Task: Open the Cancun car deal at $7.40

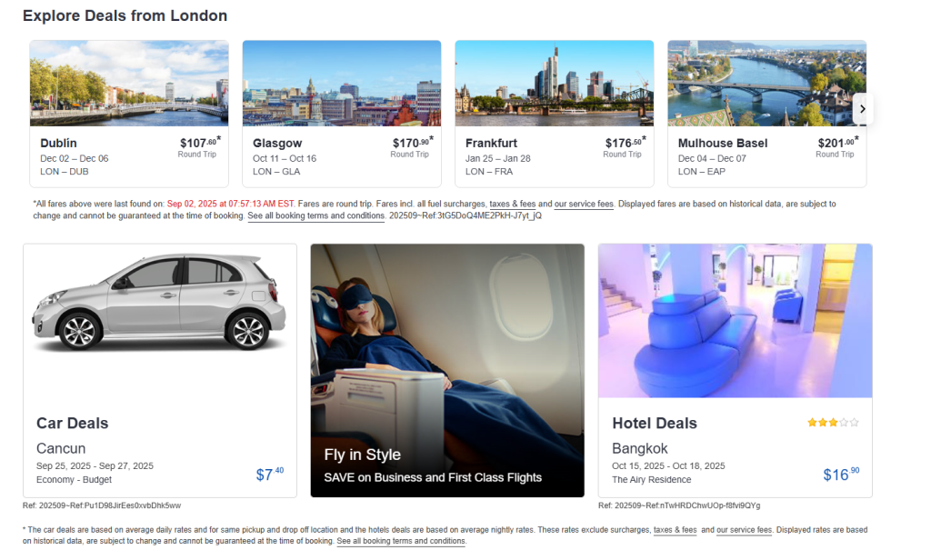Action: pyautogui.click(x=269, y=474)
